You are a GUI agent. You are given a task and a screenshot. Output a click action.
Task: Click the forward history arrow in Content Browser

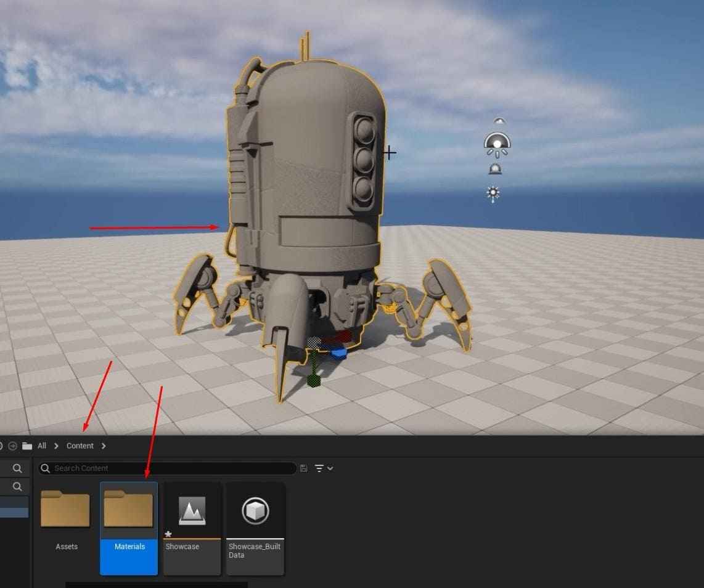[x=13, y=446]
